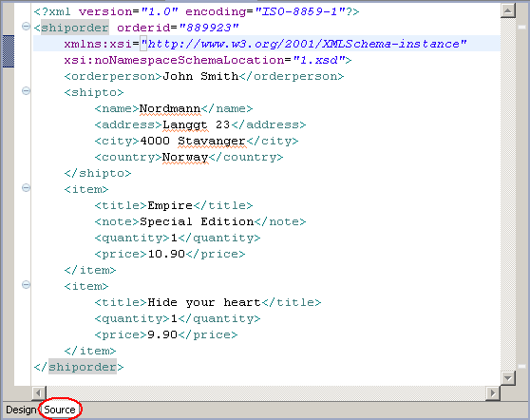The image size is (530, 420).
Task: Click the title text Empire
Action: pyautogui.click(x=170, y=205)
